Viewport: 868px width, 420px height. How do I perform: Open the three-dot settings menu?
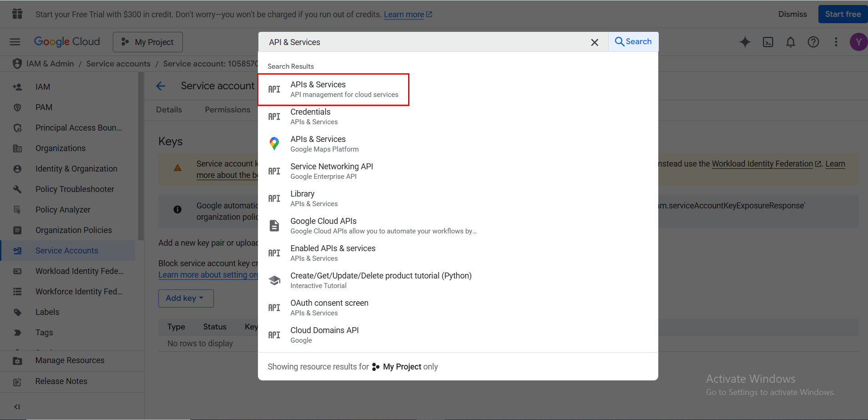point(836,42)
